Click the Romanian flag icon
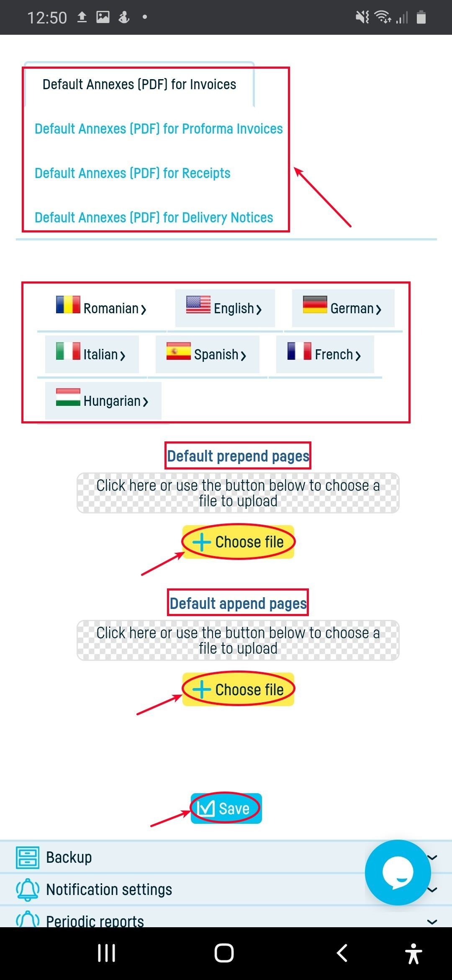452x980 pixels. (68, 305)
